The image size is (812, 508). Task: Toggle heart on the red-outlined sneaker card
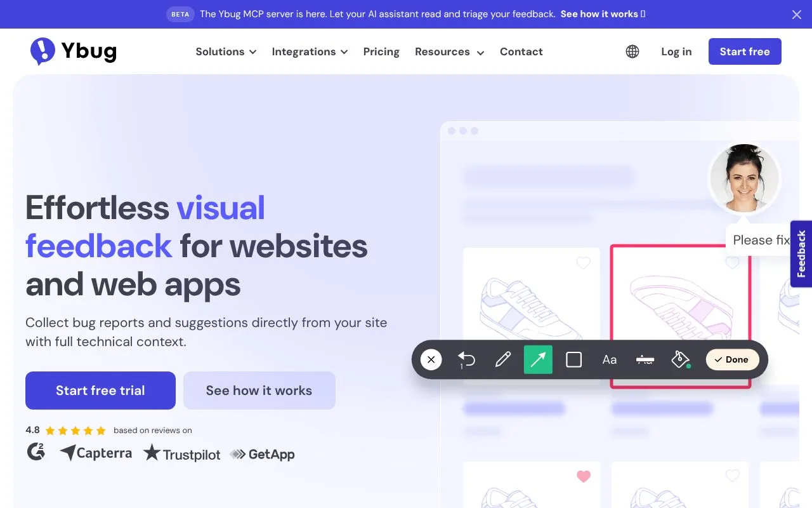click(732, 262)
